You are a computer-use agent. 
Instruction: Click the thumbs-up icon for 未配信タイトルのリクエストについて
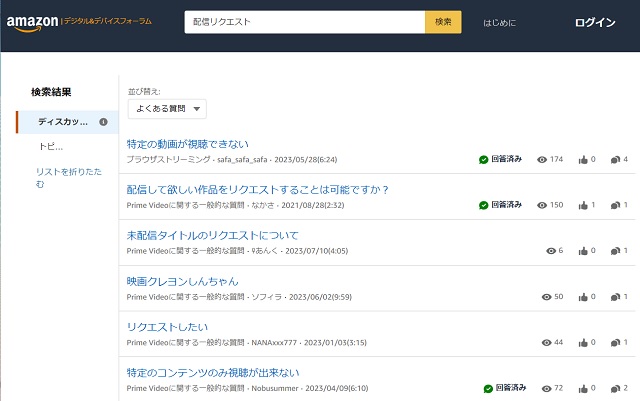583,251
